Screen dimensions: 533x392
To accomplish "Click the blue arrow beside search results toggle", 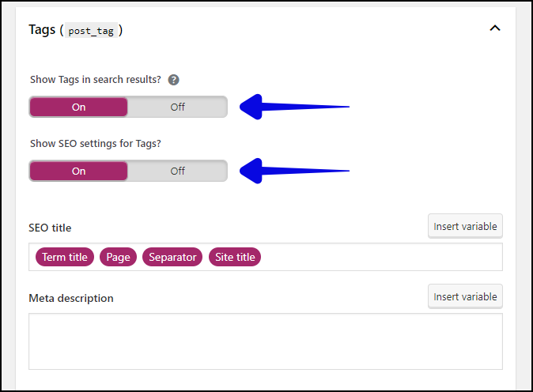I will coord(294,107).
